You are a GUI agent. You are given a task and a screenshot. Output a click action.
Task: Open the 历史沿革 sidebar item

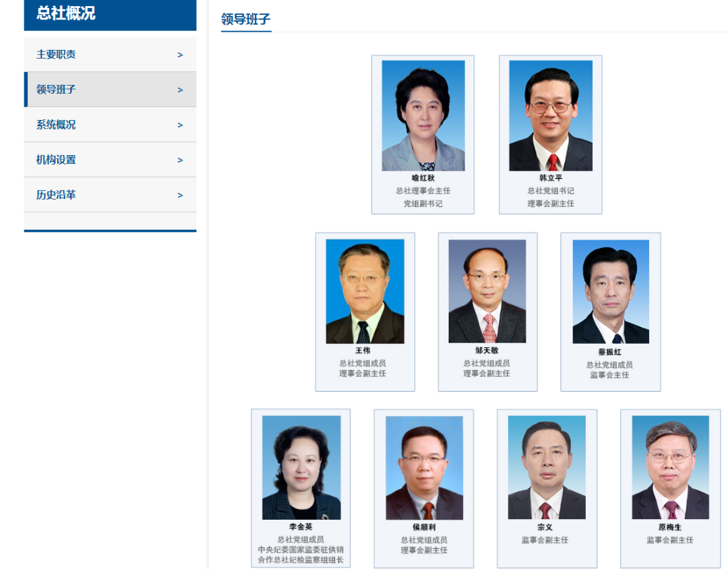110,195
